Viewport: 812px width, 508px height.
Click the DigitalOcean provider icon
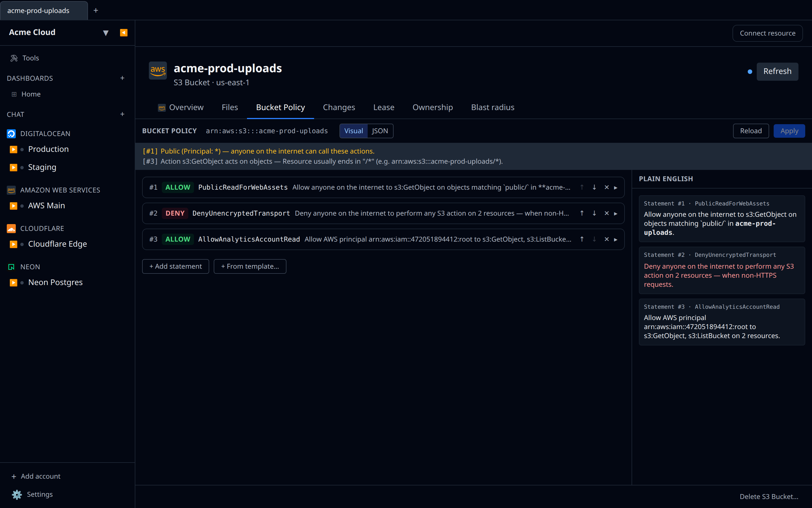[x=11, y=134]
